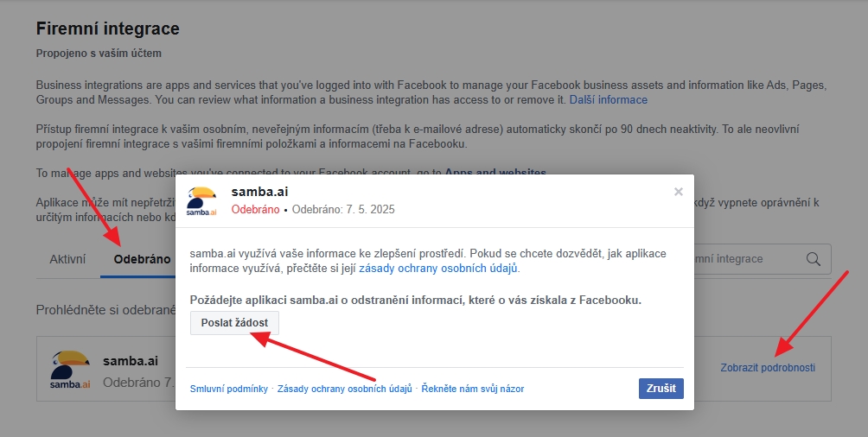The width and height of the screenshot is (868, 437).
Task: Open zásady ochrany osobních údajů link in text
Action: coord(438,269)
